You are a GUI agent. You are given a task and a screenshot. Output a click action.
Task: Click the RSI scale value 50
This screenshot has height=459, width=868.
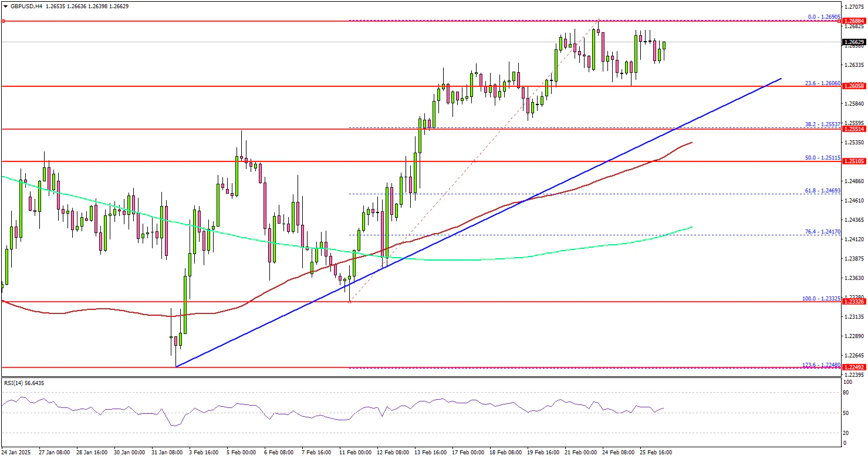tap(847, 413)
